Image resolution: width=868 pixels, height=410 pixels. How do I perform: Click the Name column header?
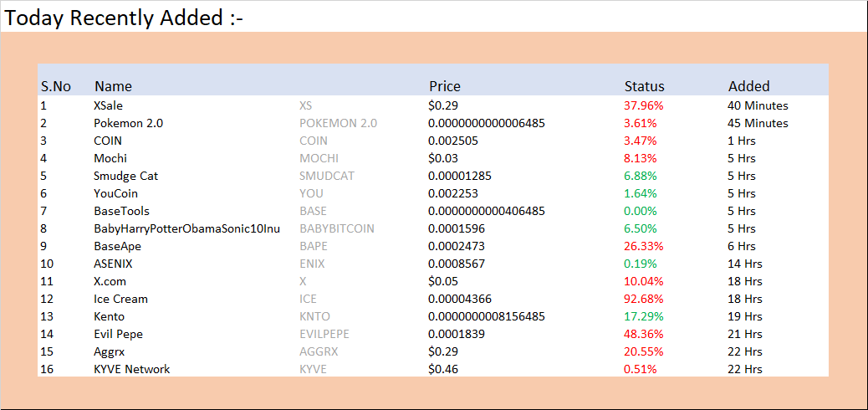point(114,86)
